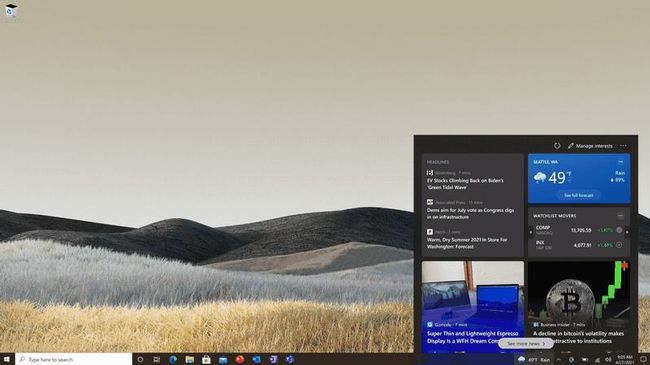Show next watchlist stocks arrow

coord(627,233)
